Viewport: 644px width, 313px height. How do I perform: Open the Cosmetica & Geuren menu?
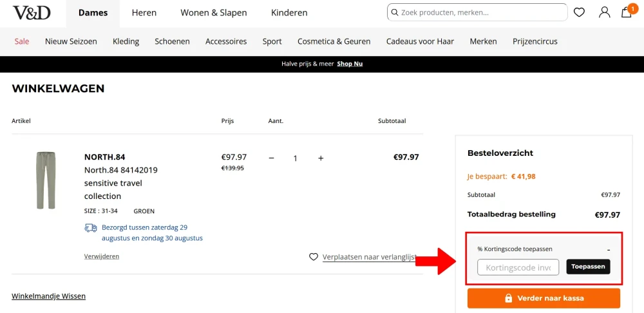(x=334, y=41)
